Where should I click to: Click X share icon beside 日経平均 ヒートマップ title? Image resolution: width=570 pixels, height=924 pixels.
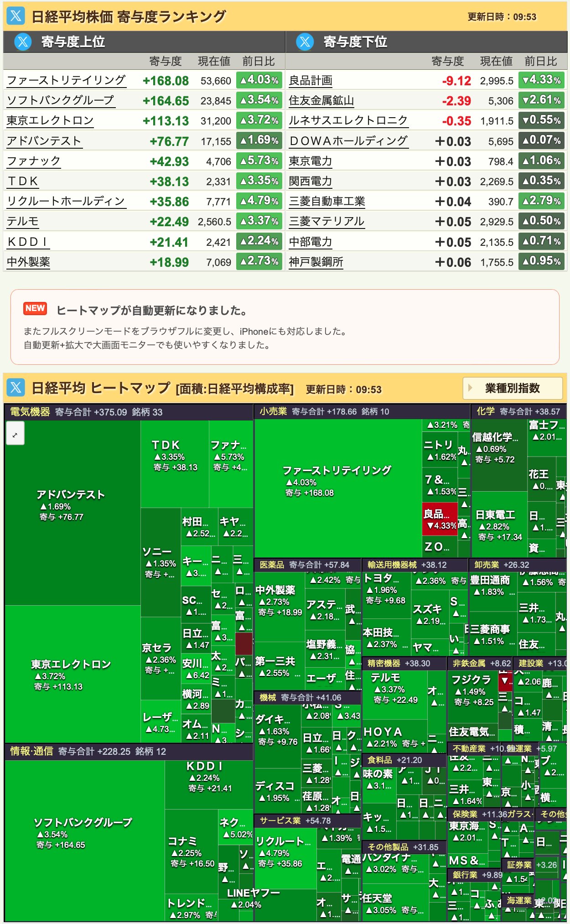tap(16, 388)
